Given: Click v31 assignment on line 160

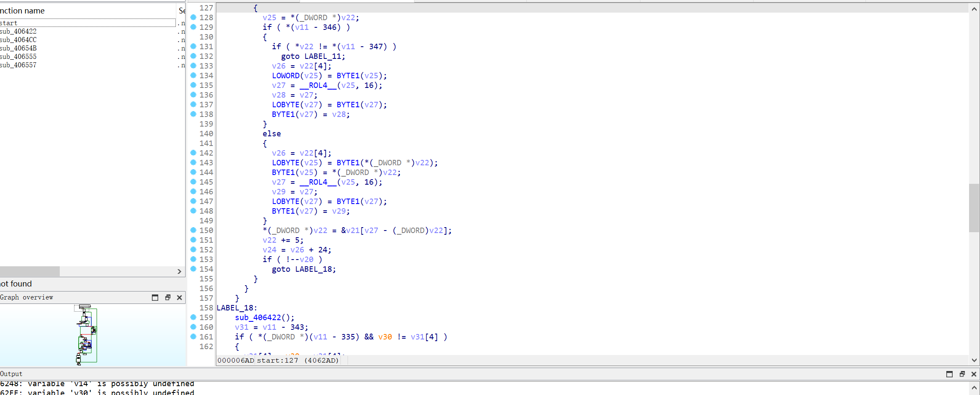Looking at the screenshot, I should click(x=272, y=327).
